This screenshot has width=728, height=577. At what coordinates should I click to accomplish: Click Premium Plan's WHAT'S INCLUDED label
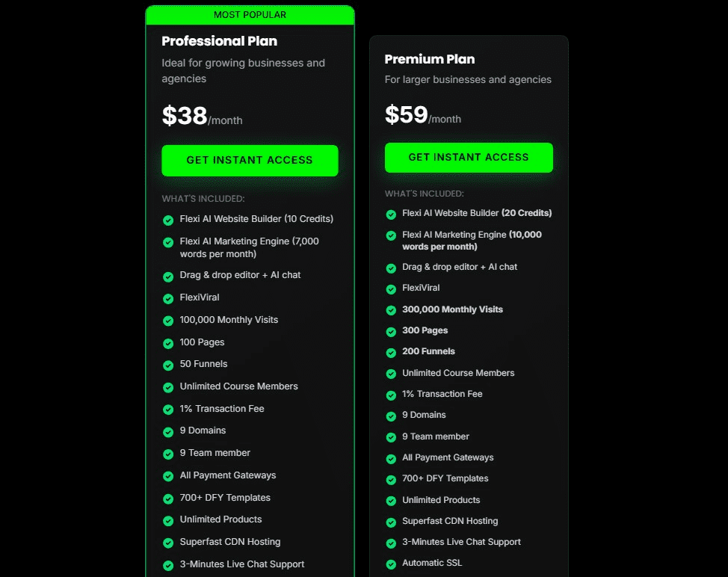(x=425, y=194)
